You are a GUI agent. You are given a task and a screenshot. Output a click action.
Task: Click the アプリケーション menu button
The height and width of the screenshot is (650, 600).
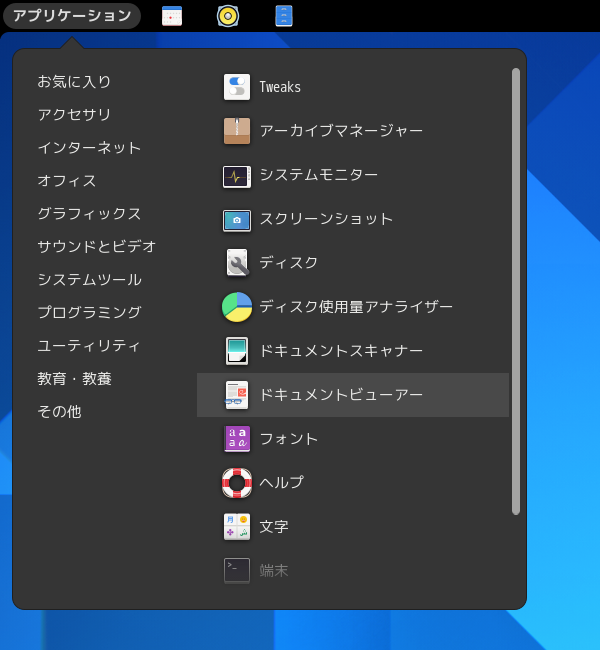click(72, 16)
